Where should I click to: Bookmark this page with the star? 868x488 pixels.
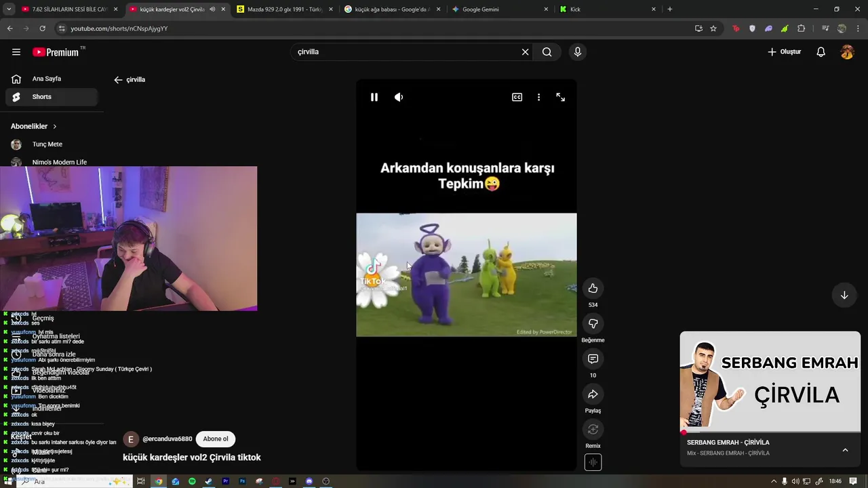713,28
